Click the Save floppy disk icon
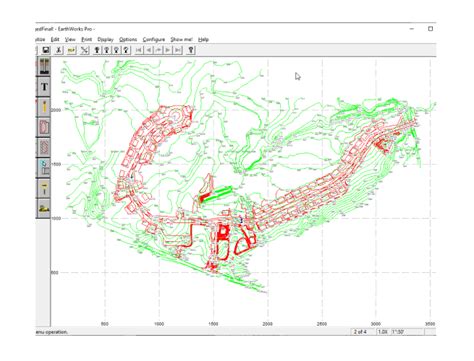This screenshot has height=361, width=474. (x=46, y=50)
